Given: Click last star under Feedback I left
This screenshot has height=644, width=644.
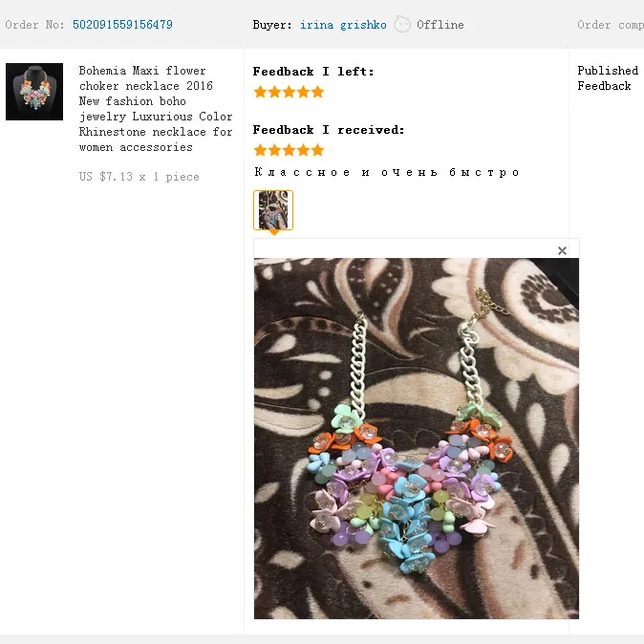Looking at the screenshot, I should coord(317,92).
